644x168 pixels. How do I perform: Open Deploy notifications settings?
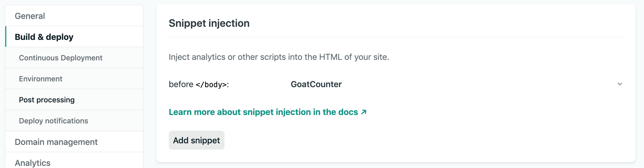pos(53,121)
